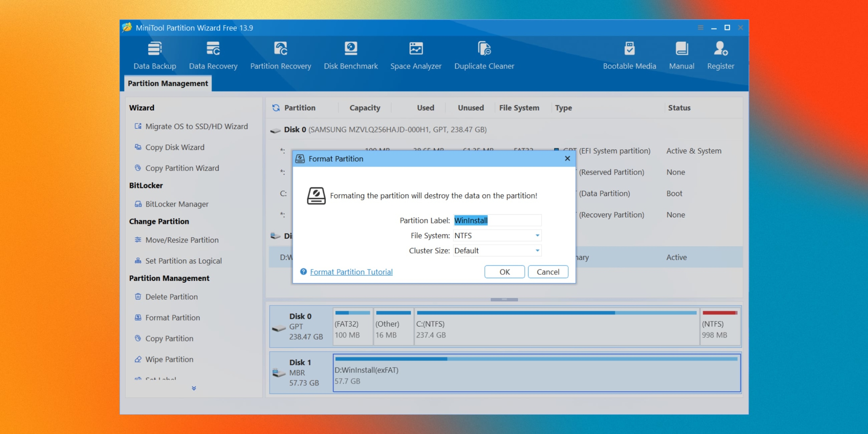
Task: Open the hamburger menu in title bar
Action: 701,28
